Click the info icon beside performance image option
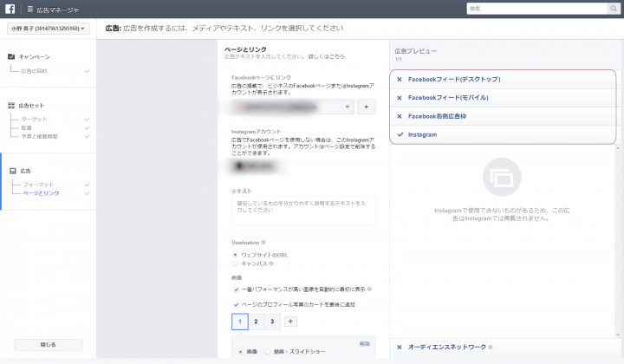 (x=370, y=289)
